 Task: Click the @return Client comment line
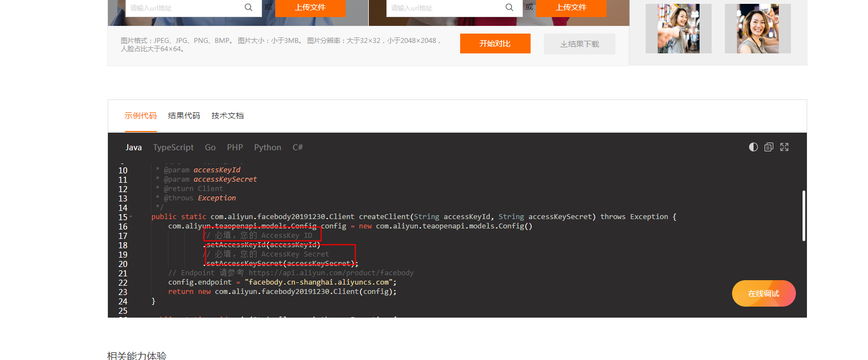tap(189, 189)
